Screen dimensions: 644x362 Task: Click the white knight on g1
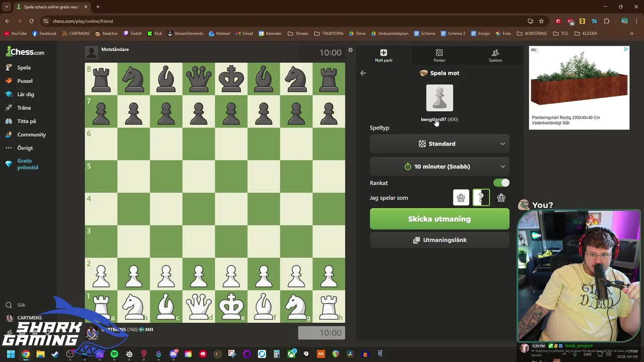pos(296,306)
